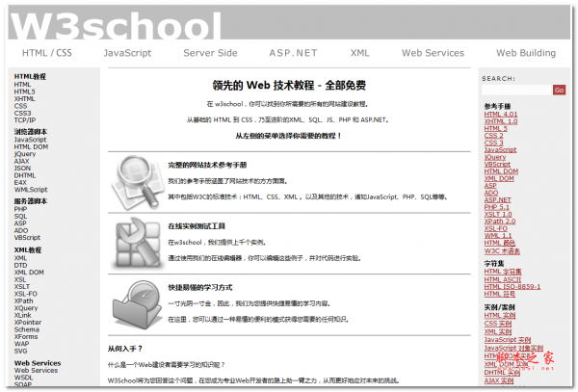Click the search input field
The height and width of the screenshot is (392, 578).
click(x=516, y=90)
